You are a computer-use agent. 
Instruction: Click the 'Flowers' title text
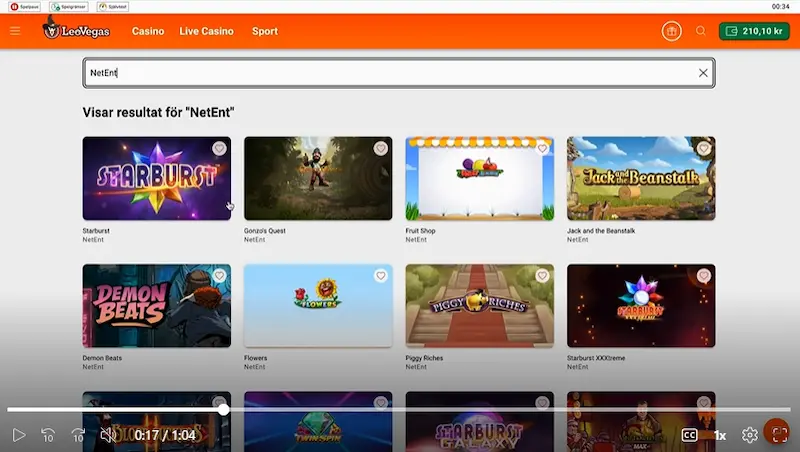[x=256, y=358]
